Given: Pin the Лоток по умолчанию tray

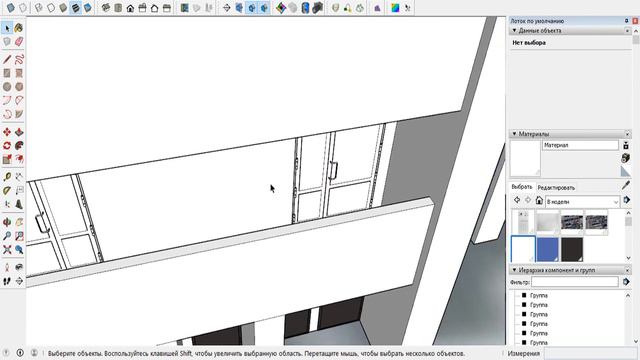Looking at the screenshot, I should tap(627, 21).
